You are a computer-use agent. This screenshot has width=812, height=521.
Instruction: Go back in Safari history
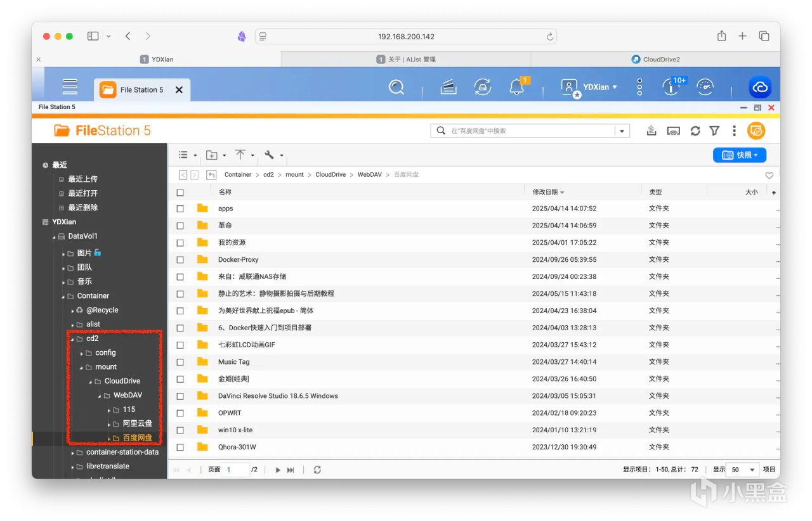coord(128,36)
